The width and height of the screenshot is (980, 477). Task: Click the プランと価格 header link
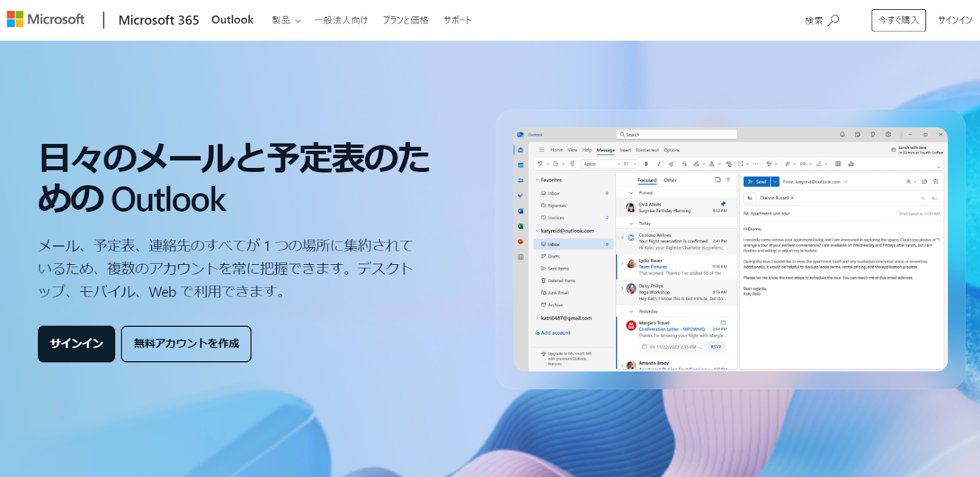click(405, 20)
